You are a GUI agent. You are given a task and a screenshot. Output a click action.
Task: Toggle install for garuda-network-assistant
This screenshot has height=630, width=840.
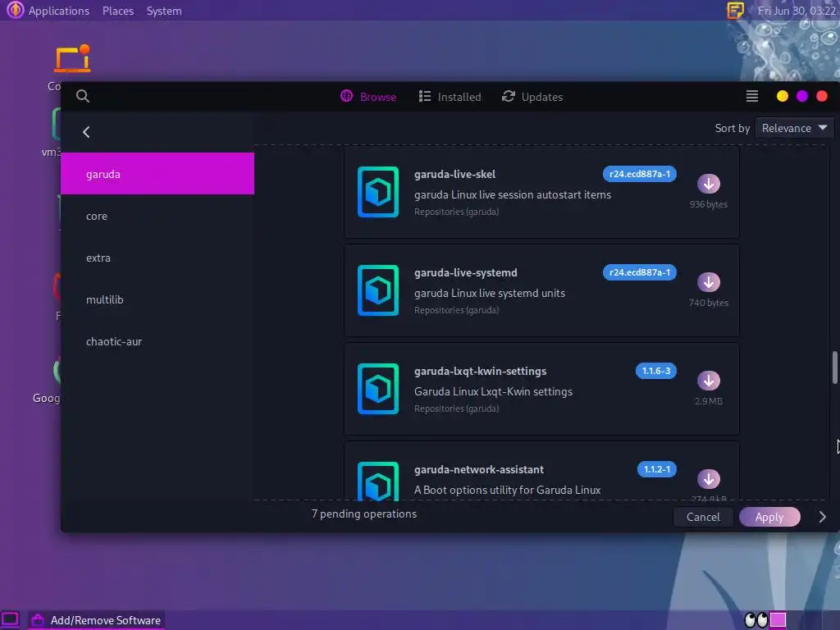[x=708, y=479]
